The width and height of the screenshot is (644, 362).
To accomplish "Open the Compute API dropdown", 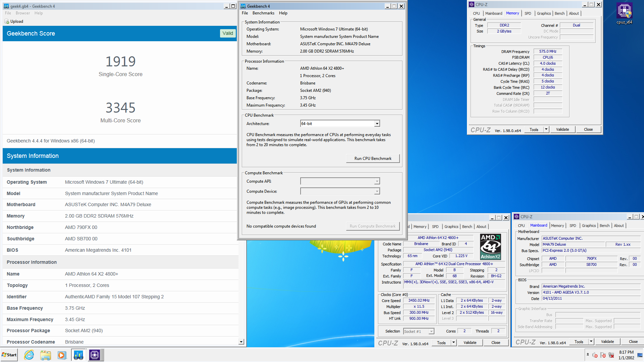I will [377, 181].
